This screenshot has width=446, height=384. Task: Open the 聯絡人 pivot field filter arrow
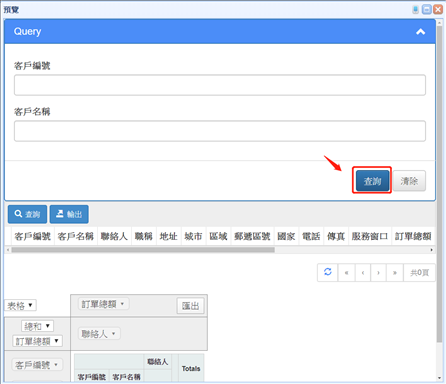(x=114, y=333)
